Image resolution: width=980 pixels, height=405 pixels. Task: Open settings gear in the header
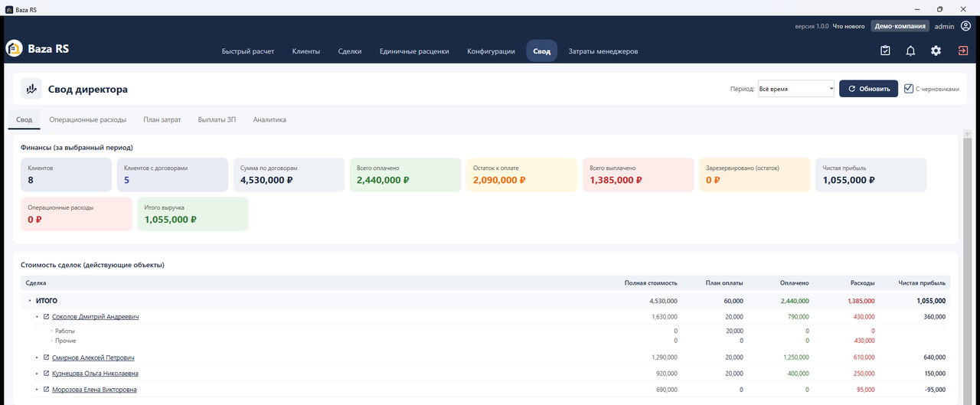click(936, 51)
